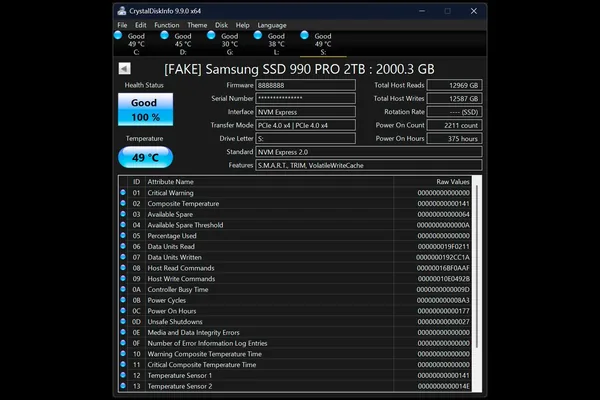This screenshot has height=400, width=600.
Task: Click the previous disk arrow button
Action: click(x=124, y=69)
